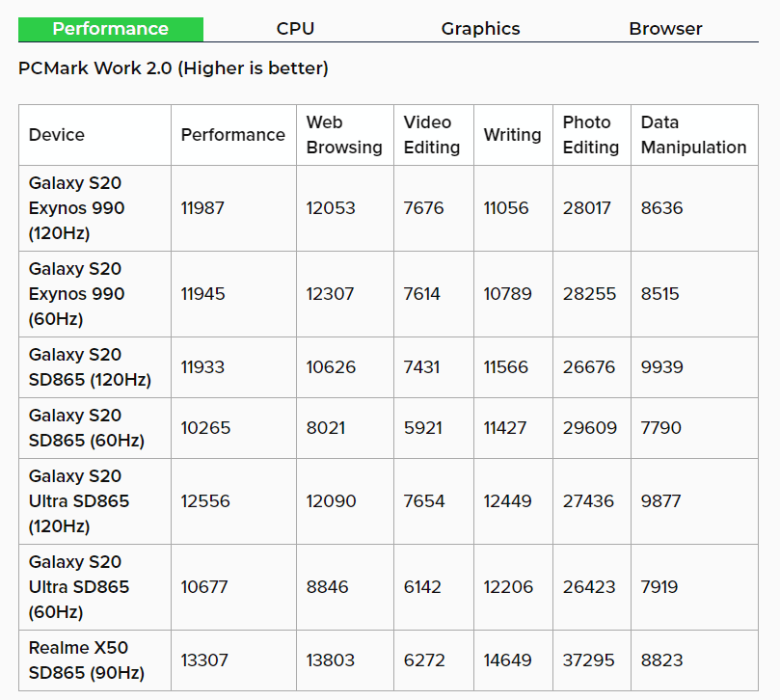The image size is (780, 700).
Task: Switch to the Performance tab
Action: [110, 29]
